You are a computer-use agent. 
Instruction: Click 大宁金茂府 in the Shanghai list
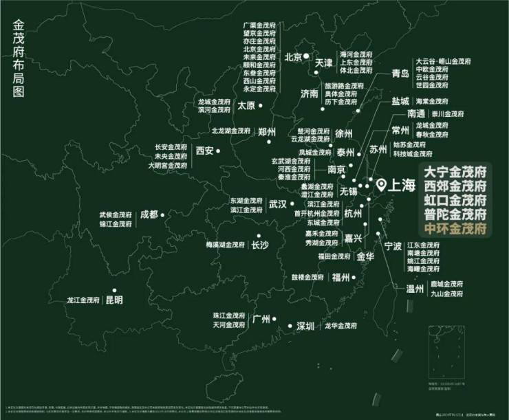455,172
